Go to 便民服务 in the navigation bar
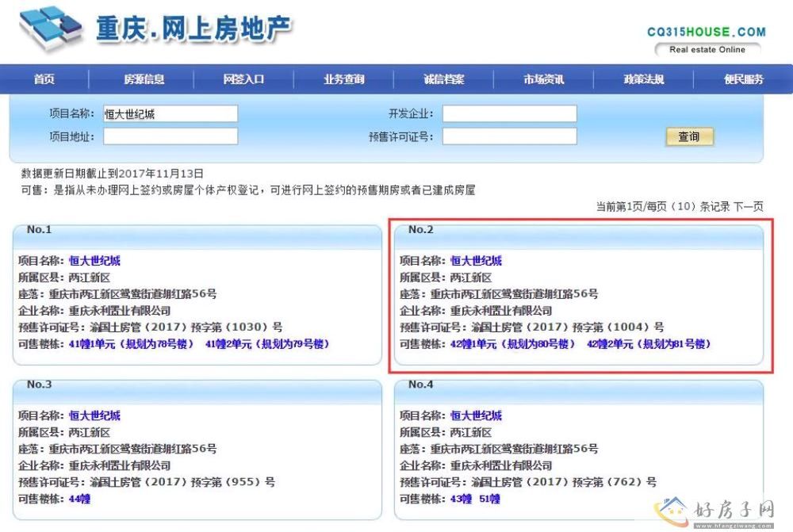The image size is (793, 532). coord(744,79)
